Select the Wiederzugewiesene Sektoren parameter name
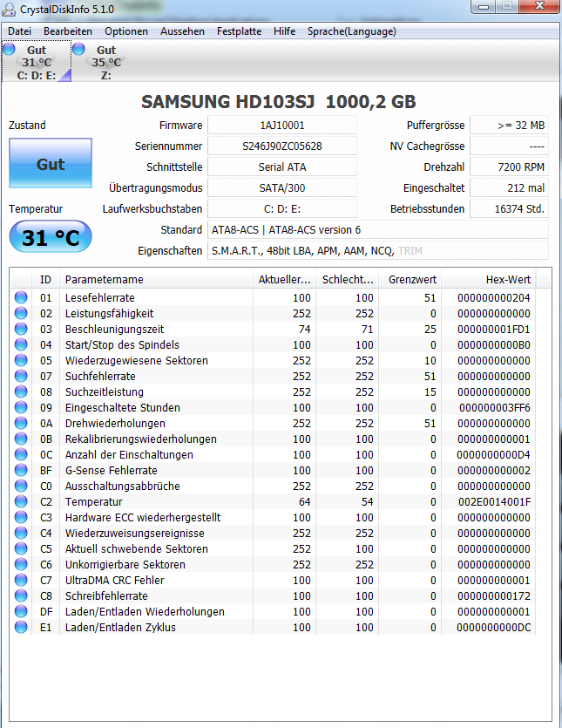Screen dimensions: 562x728 [137, 360]
